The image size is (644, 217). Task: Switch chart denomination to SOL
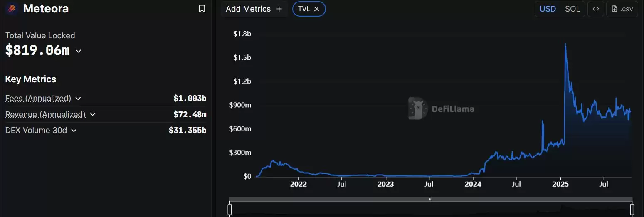coord(572,9)
